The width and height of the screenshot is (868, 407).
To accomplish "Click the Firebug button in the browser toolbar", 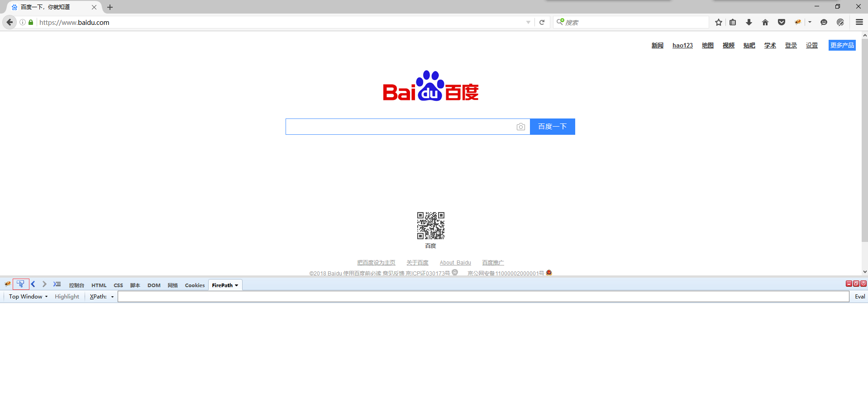I will [x=798, y=22].
